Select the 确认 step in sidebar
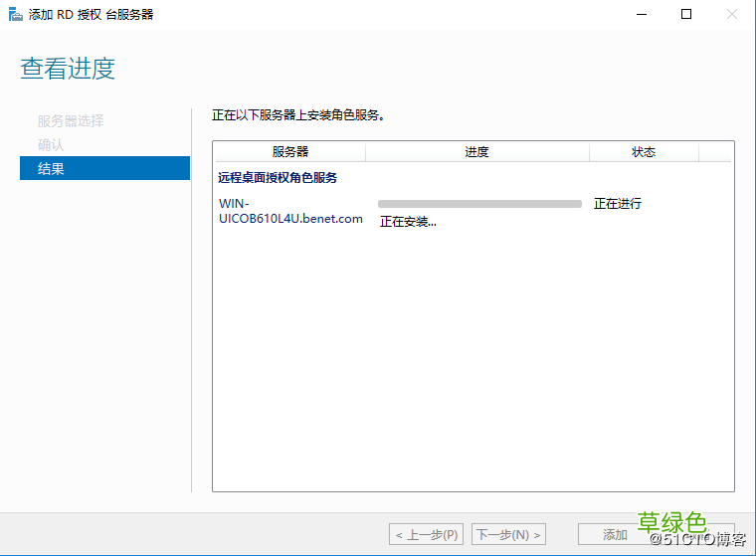 pyautogui.click(x=51, y=144)
